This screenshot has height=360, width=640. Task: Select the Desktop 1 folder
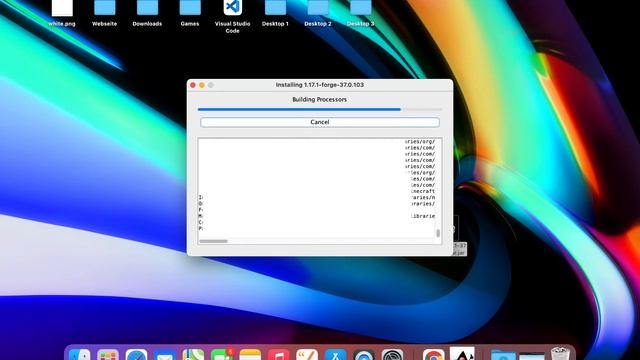[x=275, y=12]
